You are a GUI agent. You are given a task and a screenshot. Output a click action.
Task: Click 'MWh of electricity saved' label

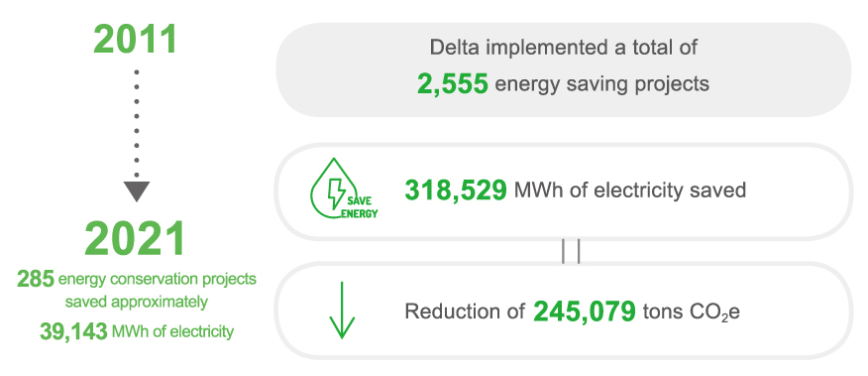coord(630,190)
